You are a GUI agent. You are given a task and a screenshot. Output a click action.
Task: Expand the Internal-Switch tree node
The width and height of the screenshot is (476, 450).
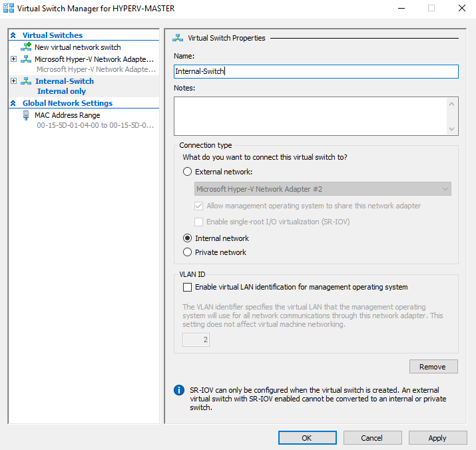point(14,81)
